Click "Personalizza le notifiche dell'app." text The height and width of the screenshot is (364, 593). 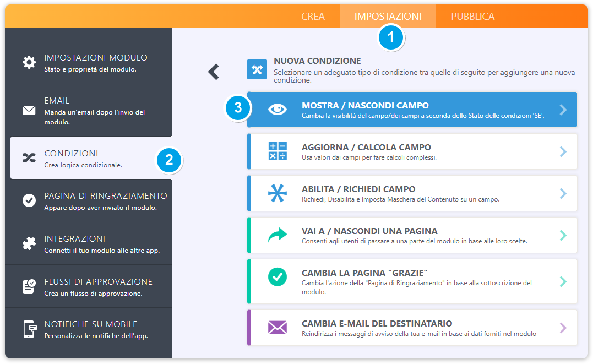point(96,336)
